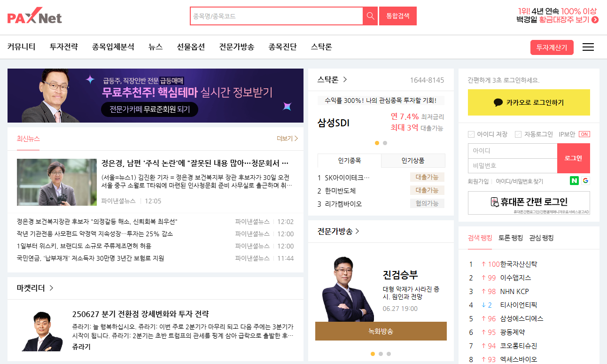The width and height of the screenshot is (607, 364).
Task: Select the 검색 랭킹 tab
Action: pyautogui.click(x=480, y=238)
